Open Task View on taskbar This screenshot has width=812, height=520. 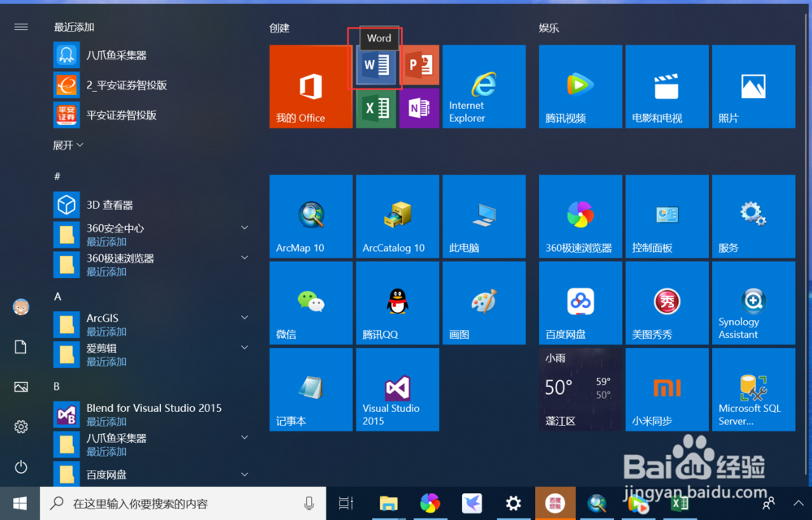[x=346, y=503]
